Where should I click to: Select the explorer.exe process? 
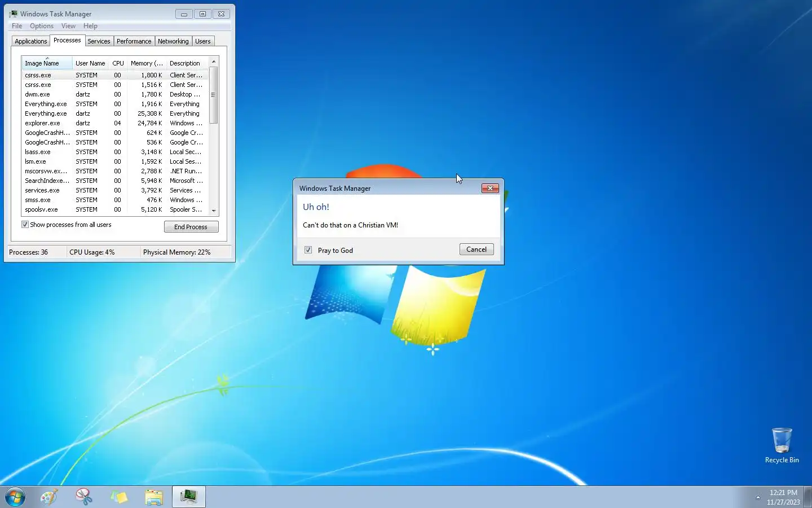point(115,123)
